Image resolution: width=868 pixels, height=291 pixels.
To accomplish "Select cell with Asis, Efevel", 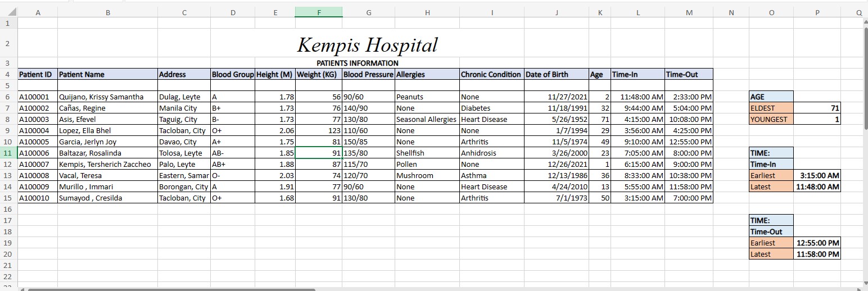I will click(x=107, y=119).
